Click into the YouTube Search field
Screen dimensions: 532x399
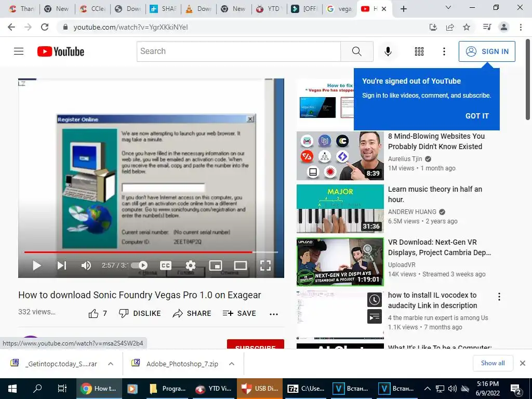point(238,51)
